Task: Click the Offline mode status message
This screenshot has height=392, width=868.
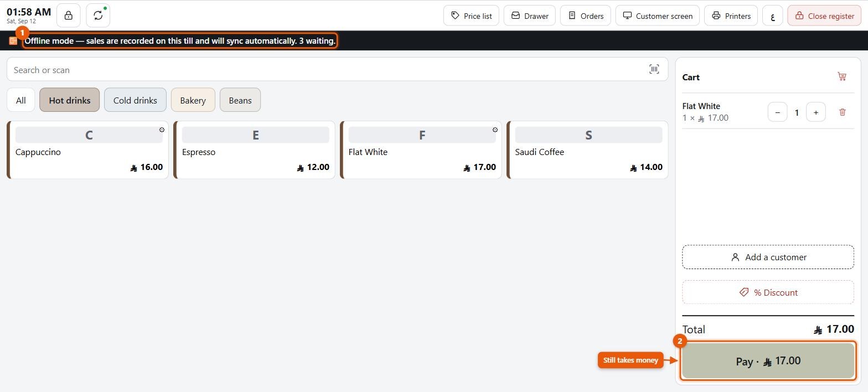Action: pyautogui.click(x=180, y=40)
